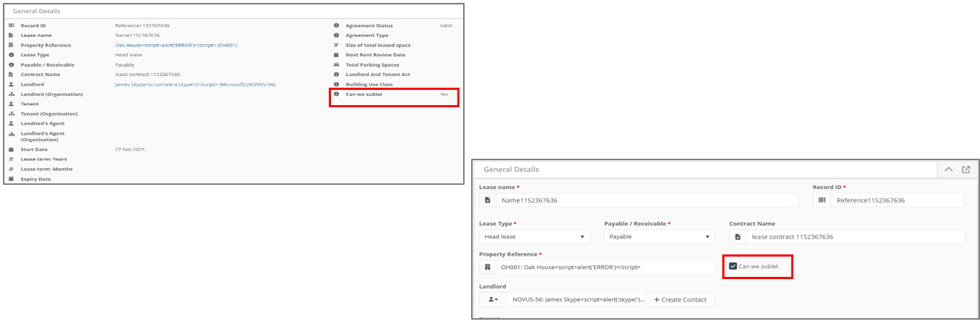Click the Create Contact button
Viewport: 980px width, 324px height.
[680, 299]
